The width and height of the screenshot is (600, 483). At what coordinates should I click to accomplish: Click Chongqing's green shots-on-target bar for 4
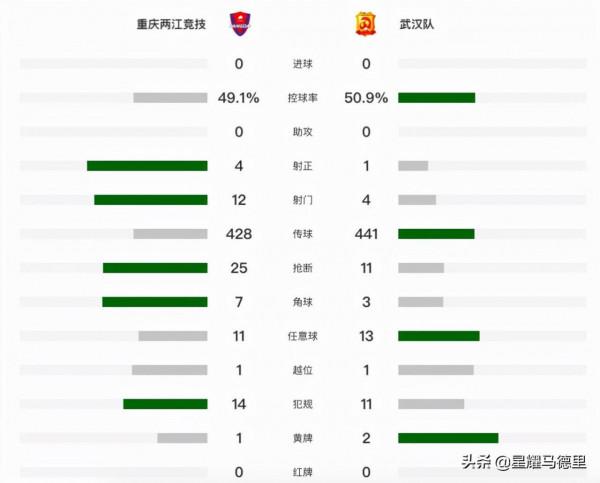(147, 166)
